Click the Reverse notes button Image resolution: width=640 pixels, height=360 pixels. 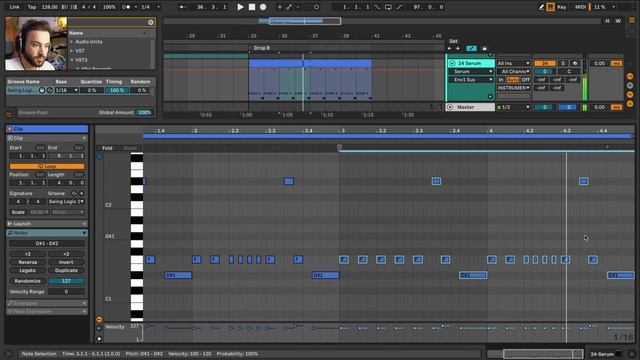click(x=28, y=262)
